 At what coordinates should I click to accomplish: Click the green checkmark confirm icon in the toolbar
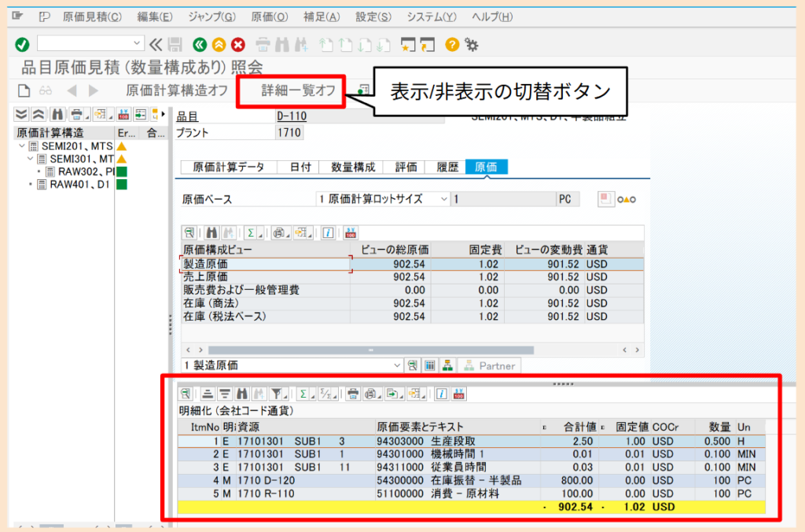coord(22,45)
